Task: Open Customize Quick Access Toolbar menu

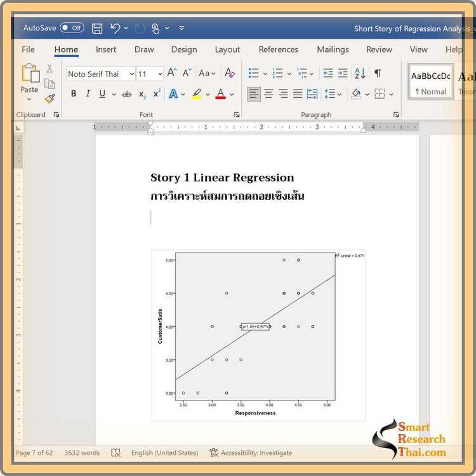Action: click(182, 28)
